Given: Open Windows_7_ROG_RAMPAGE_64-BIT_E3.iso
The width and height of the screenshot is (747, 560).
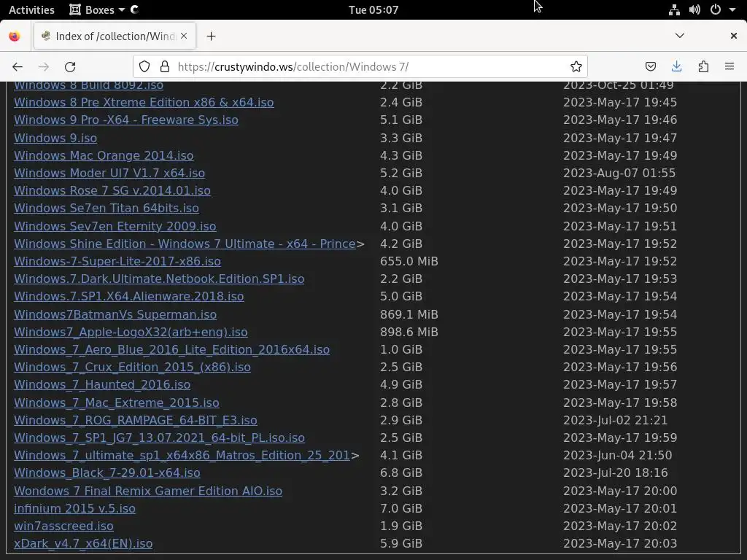Looking at the screenshot, I should pyautogui.click(x=136, y=421).
